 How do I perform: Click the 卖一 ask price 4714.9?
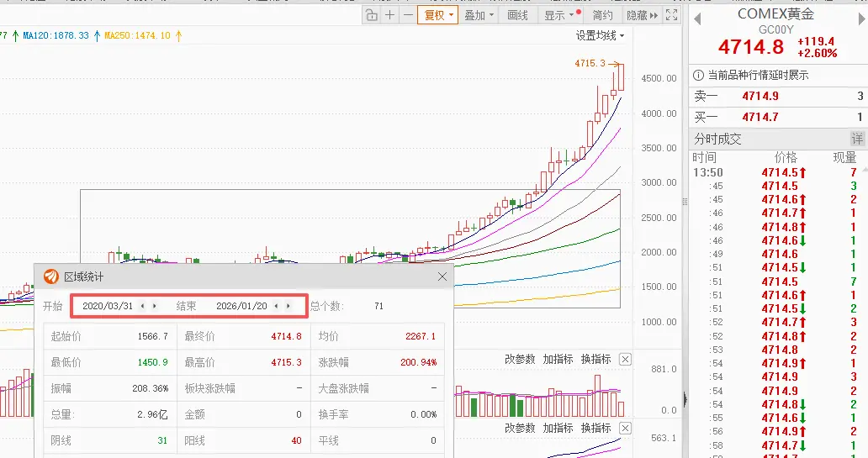click(x=760, y=97)
